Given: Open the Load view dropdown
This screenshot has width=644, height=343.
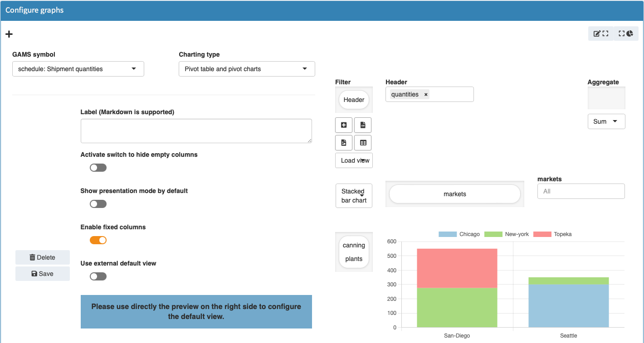Looking at the screenshot, I should click(354, 160).
